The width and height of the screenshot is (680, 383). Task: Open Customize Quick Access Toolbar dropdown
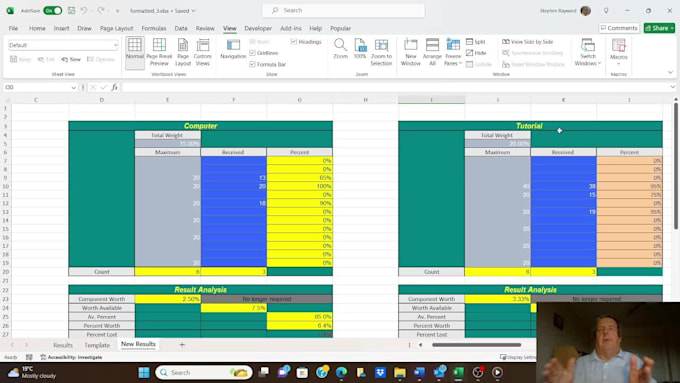pos(117,10)
